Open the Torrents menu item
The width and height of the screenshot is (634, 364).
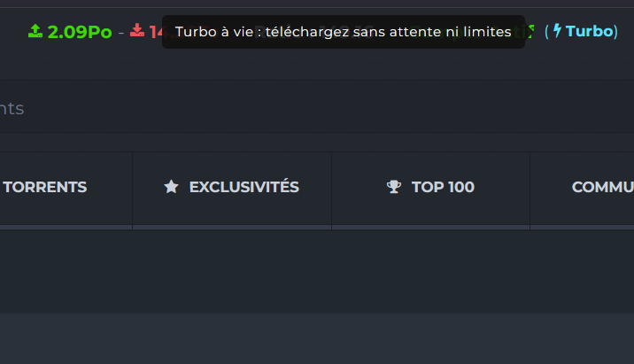45,187
